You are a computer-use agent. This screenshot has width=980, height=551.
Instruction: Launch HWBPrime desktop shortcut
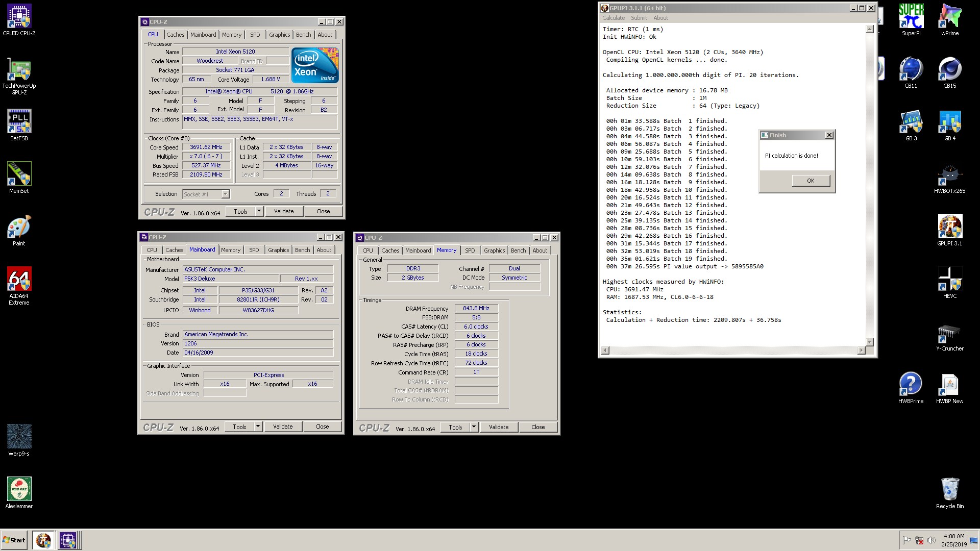911,388
